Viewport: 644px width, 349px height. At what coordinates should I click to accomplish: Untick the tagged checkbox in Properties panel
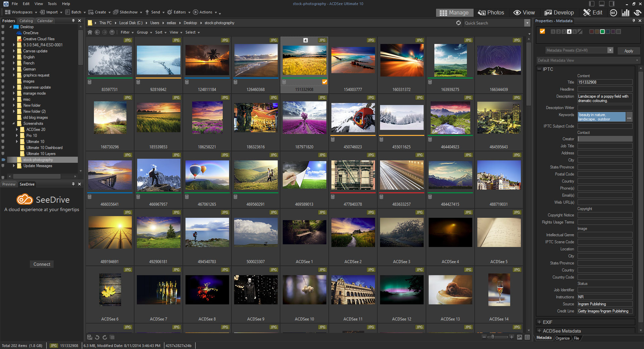click(542, 32)
